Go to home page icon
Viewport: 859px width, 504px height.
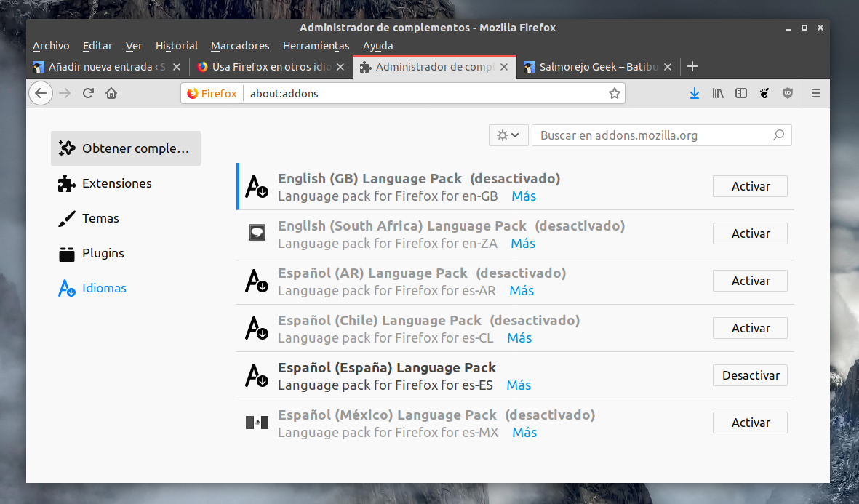(111, 93)
